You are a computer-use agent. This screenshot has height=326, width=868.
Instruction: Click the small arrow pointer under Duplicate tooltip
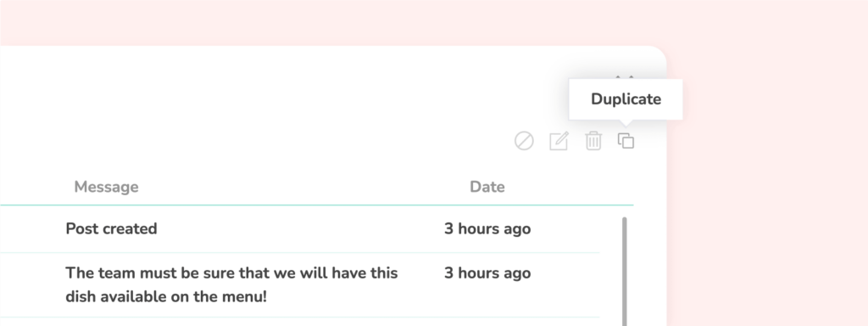click(x=626, y=122)
